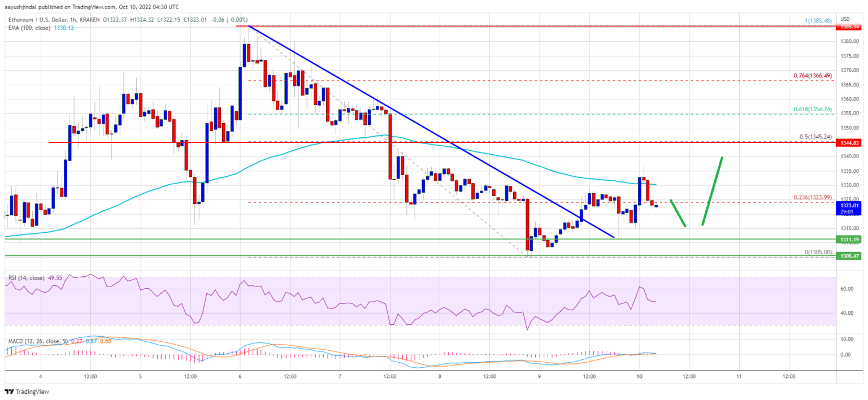Click the 0.5(1345.24) Fibonacci level label
The height and width of the screenshot is (400, 868).
tap(813, 136)
